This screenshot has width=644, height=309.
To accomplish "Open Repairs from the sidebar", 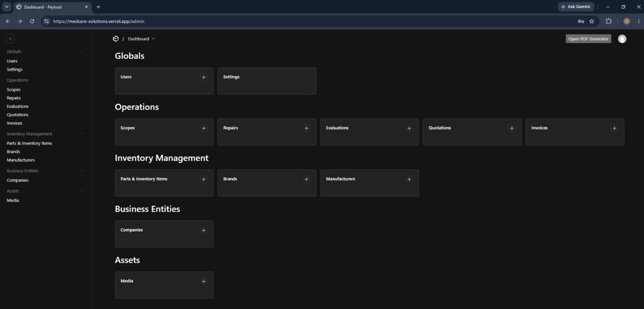I will pyautogui.click(x=14, y=98).
